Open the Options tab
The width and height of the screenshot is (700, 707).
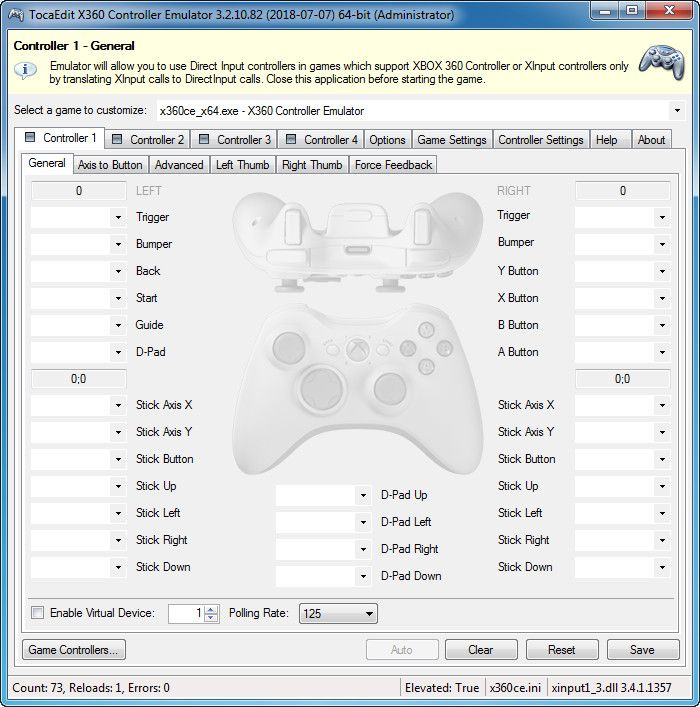tap(387, 139)
